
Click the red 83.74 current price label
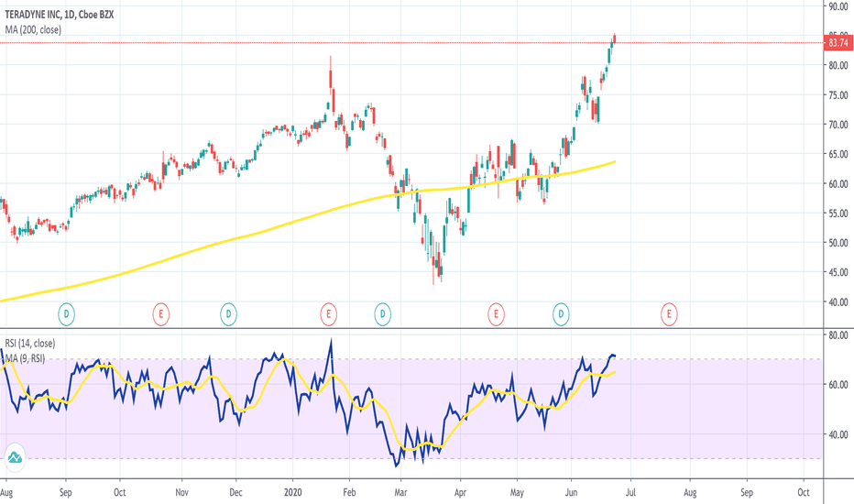(x=838, y=42)
